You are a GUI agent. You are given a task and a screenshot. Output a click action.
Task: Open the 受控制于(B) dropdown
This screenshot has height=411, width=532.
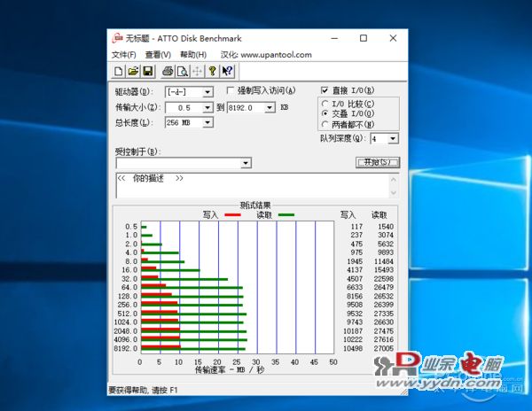point(246,163)
